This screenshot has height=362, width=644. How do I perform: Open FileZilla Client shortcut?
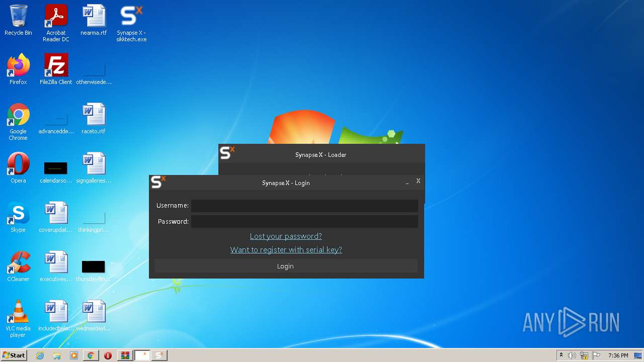(56, 69)
